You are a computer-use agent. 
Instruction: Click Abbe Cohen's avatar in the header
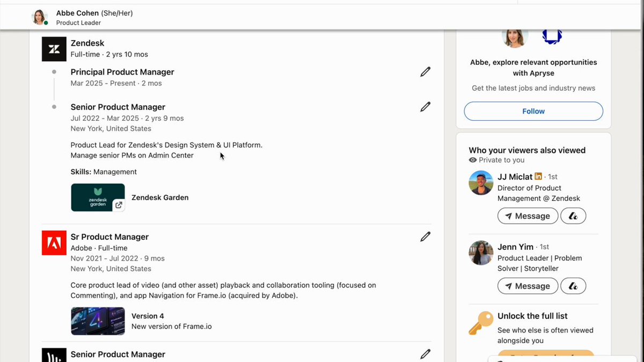[40, 17]
